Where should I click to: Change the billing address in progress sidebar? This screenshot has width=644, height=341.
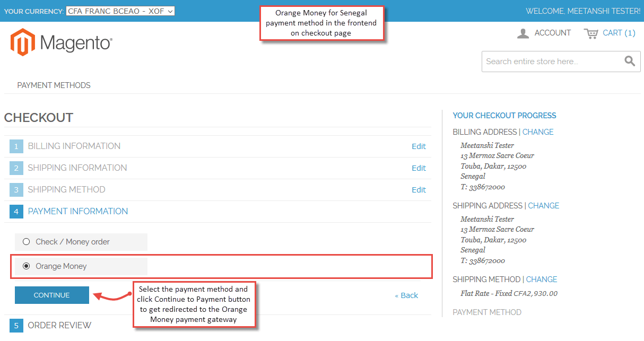(x=538, y=132)
